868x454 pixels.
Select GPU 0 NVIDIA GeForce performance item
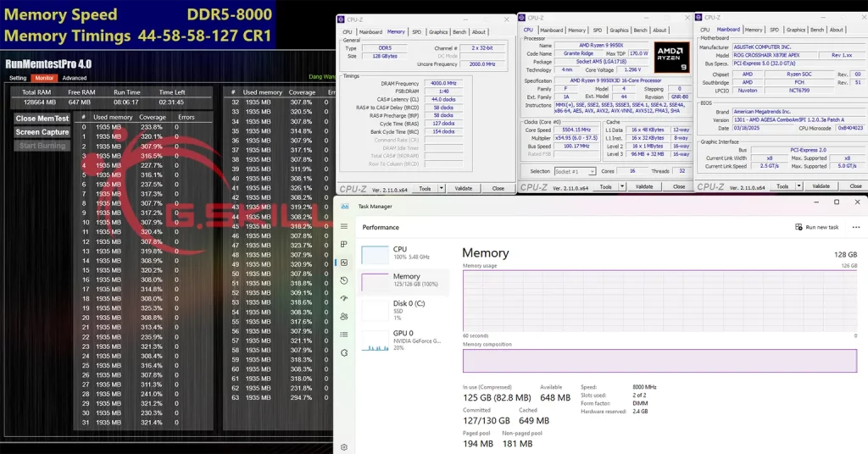tap(404, 340)
